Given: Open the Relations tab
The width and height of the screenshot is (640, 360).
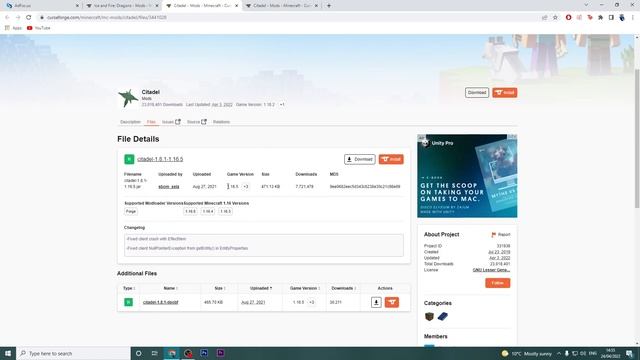Looking at the screenshot, I should (x=221, y=122).
